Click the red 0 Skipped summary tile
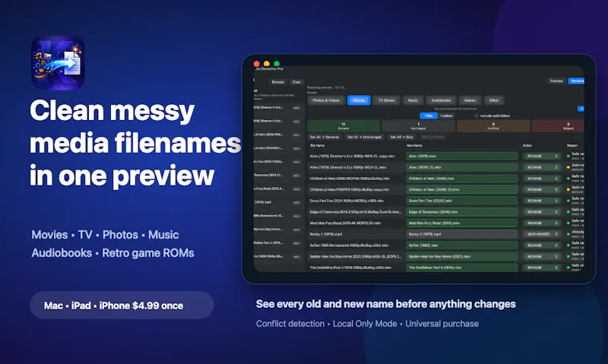The image size is (608, 364). (x=559, y=126)
